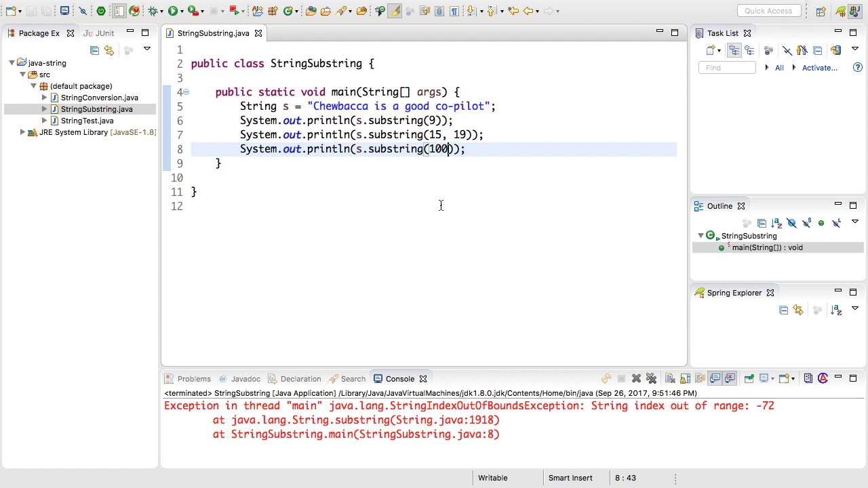Open Spring Explorer view menu triangle
This screenshot has width=868, height=488.
[x=854, y=308]
